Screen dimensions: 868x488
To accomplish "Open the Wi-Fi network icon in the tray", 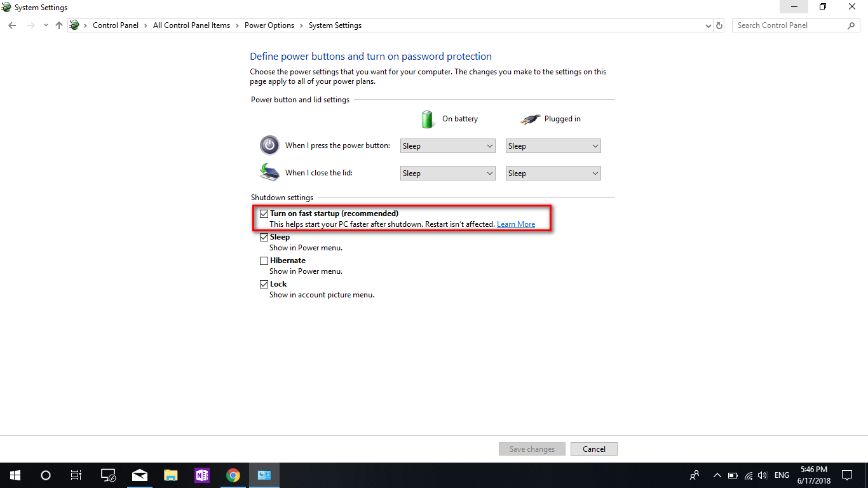I will click(747, 475).
